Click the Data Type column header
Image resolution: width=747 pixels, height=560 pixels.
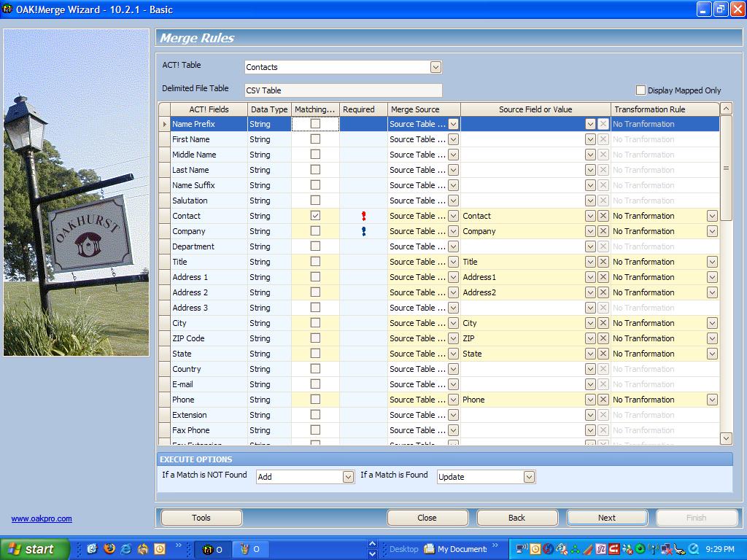pyautogui.click(x=269, y=109)
